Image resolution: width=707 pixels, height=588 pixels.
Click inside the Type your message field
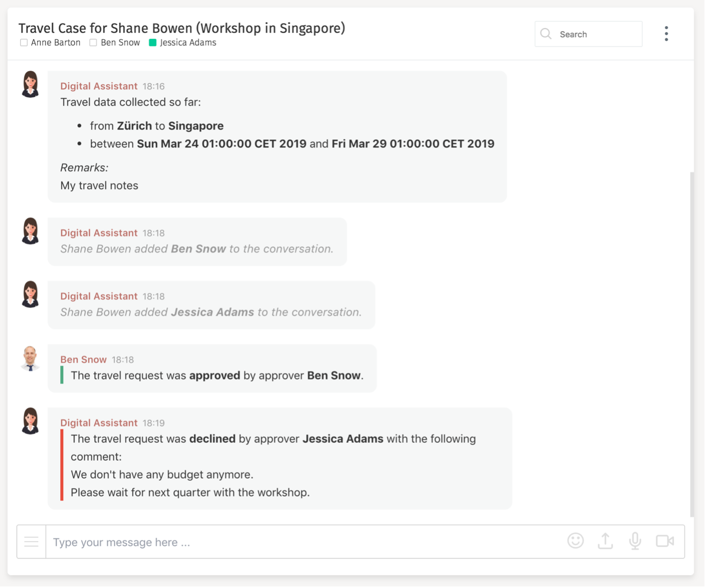pos(204,542)
